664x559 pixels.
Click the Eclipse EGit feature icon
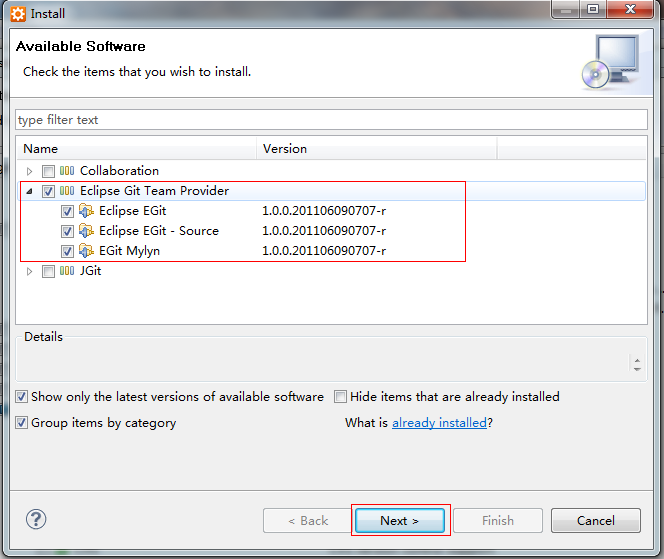click(86, 210)
